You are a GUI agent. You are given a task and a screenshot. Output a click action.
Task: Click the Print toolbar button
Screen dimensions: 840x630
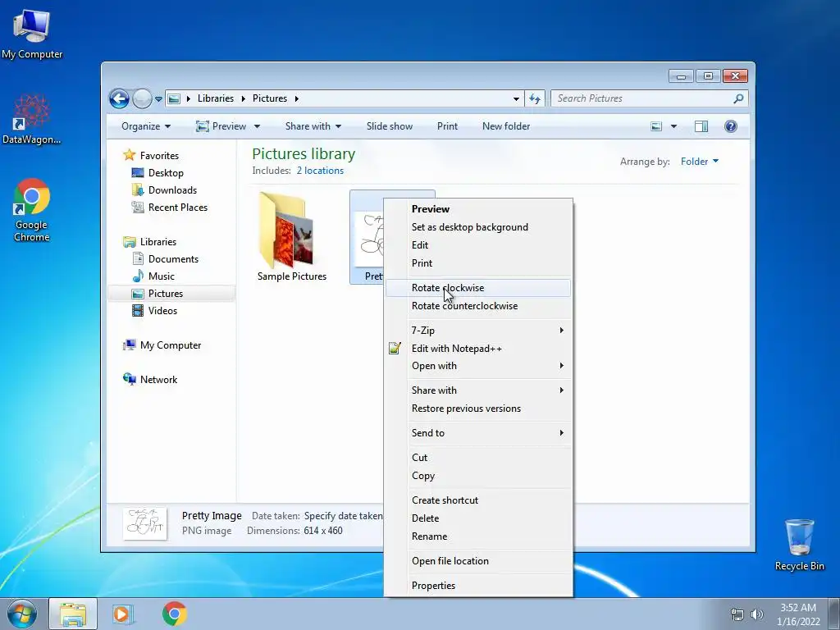pos(447,126)
